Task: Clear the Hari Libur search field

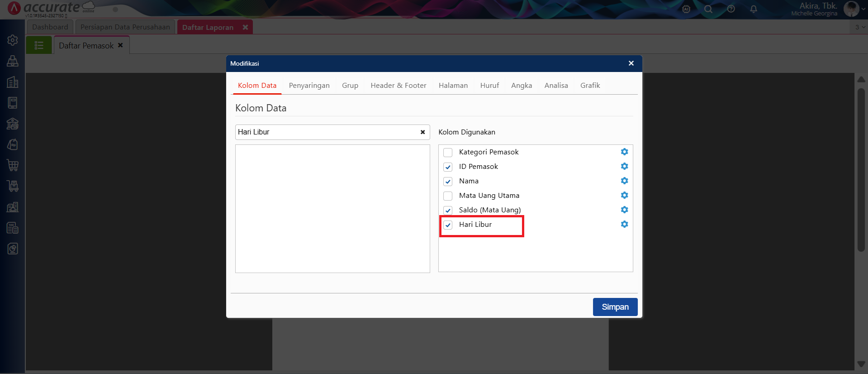Action: point(422,132)
